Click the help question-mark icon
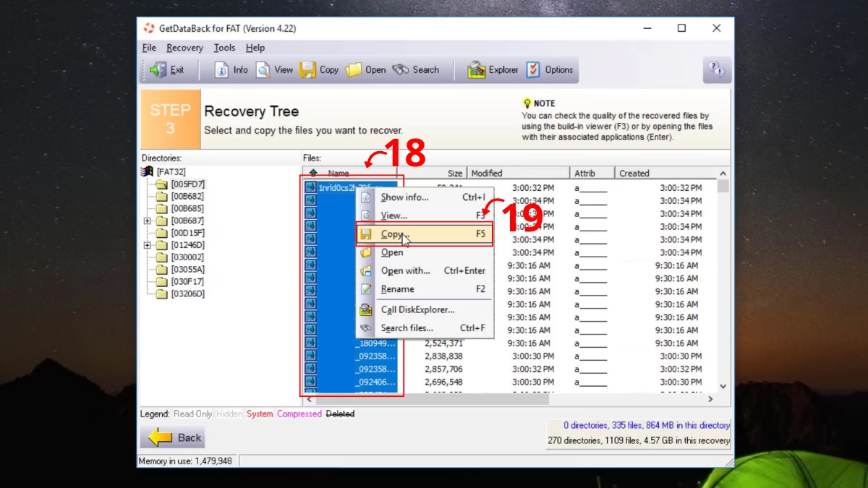Screen dimensions: 868x488 (716, 70)
